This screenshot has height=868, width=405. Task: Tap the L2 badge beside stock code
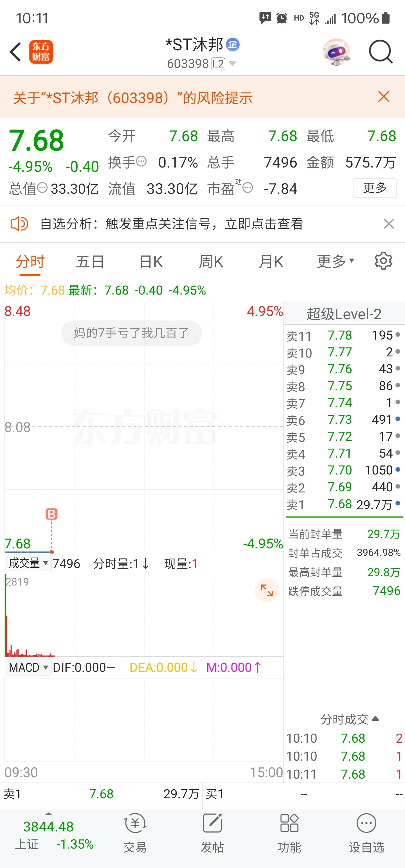[x=218, y=64]
